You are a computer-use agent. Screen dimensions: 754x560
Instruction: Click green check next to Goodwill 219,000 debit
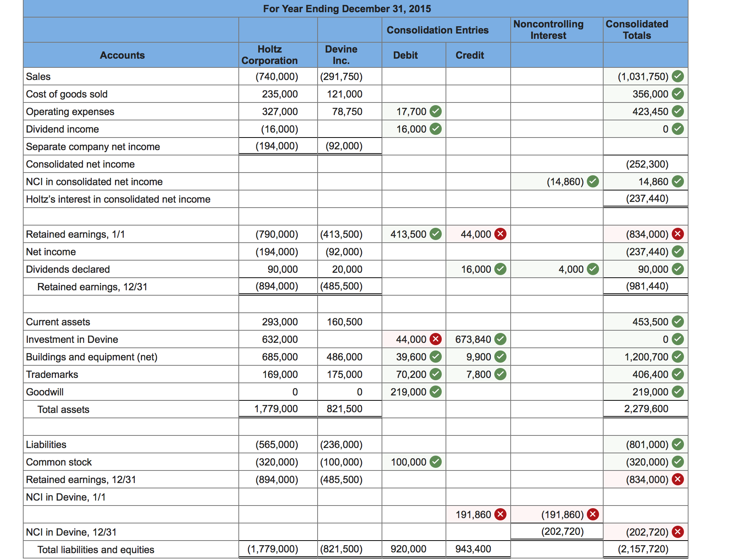coord(436,392)
